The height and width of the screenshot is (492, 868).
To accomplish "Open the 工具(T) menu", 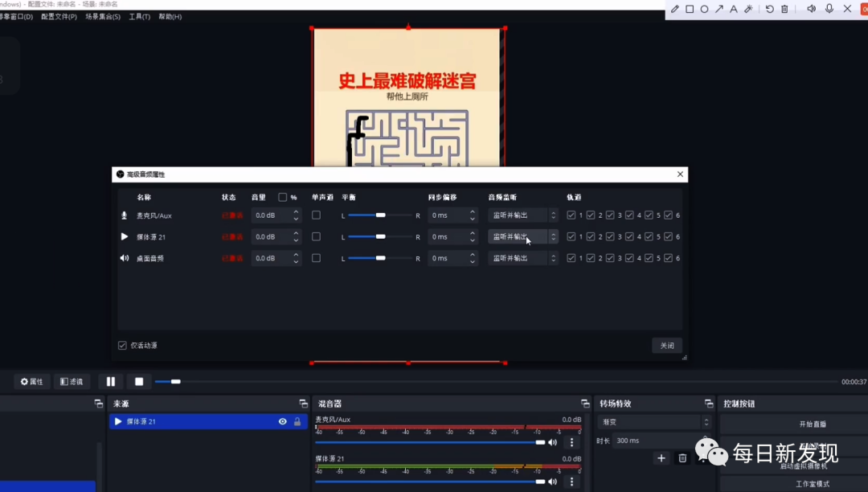I will (x=139, y=17).
